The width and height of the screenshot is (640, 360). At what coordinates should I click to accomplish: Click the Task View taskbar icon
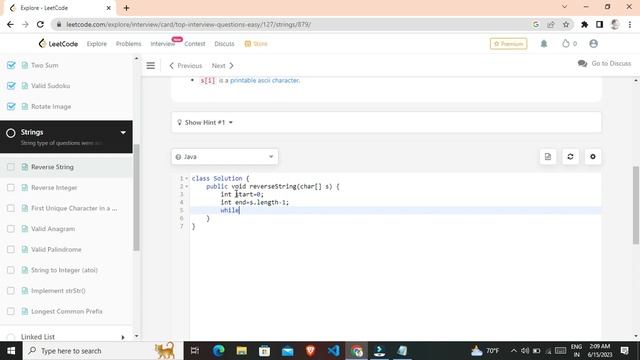(x=195, y=351)
